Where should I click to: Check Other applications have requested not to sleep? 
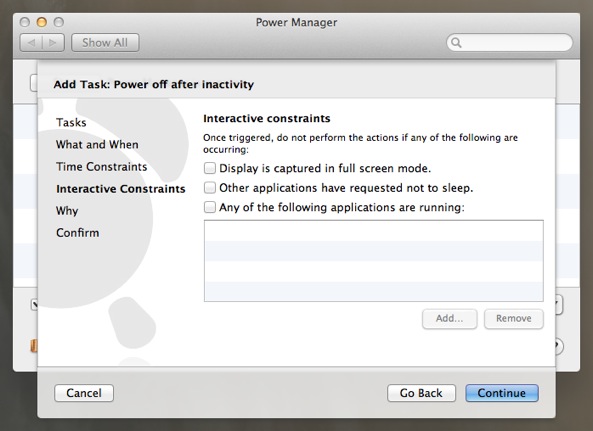(210, 188)
